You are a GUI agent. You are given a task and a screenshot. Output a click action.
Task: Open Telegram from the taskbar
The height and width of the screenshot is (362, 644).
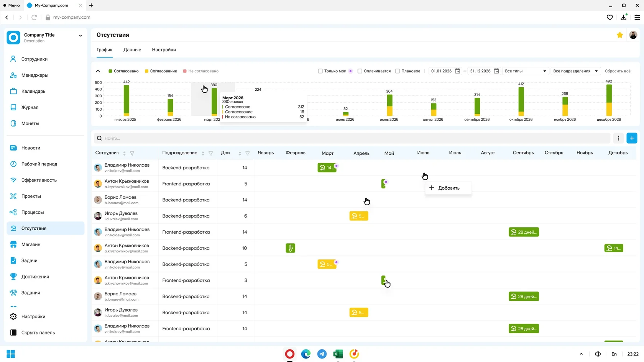coord(322,354)
